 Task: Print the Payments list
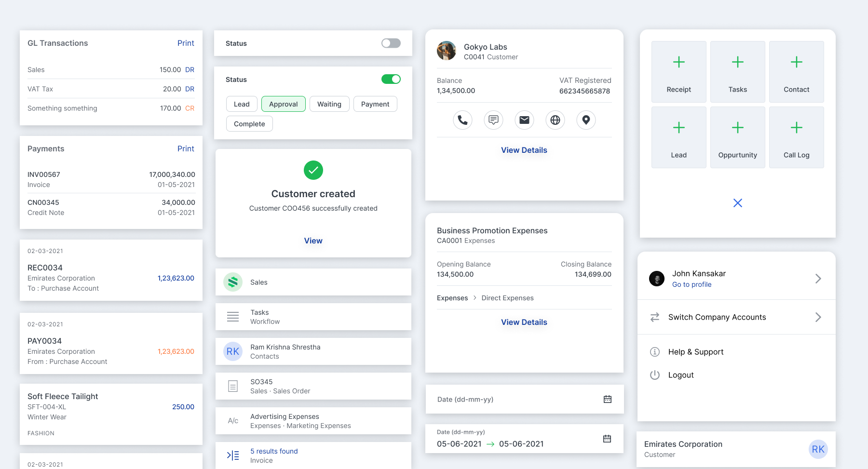click(x=186, y=148)
